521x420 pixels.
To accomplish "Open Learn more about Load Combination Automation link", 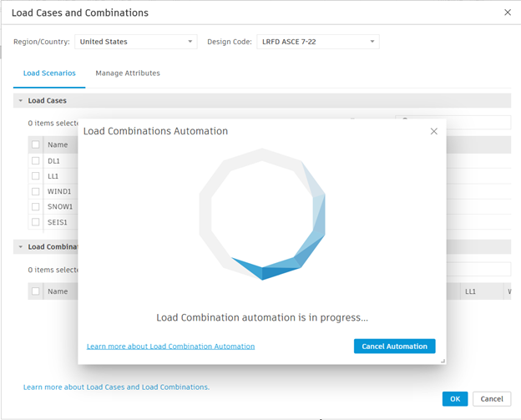I will [x=170, y=347].
